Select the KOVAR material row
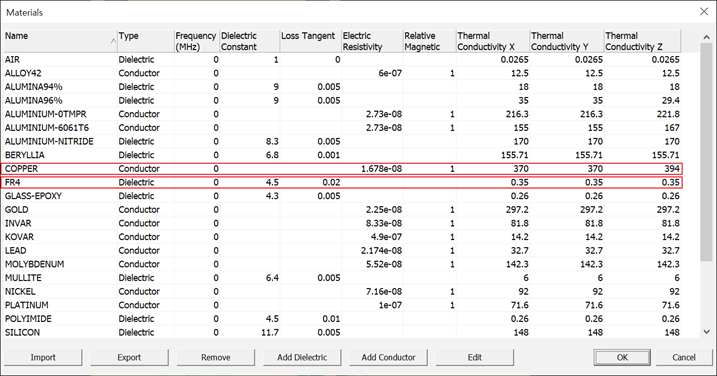The image size is (717, 376). (343, 237)
